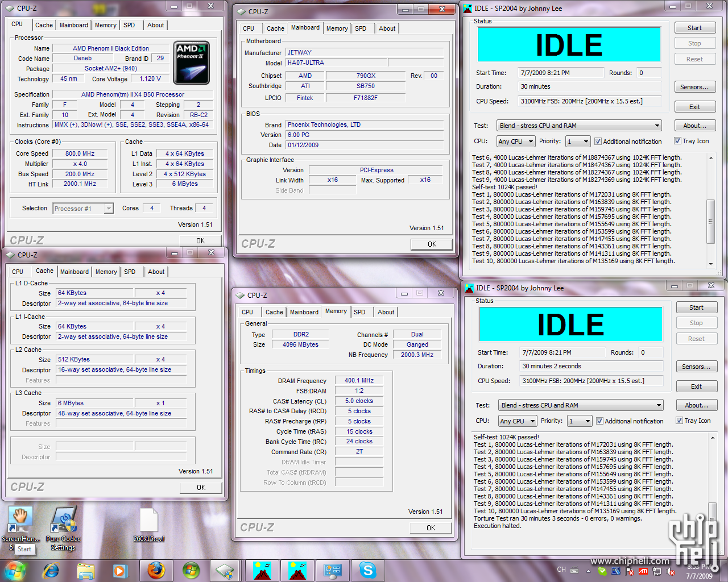Open Windows Explorer from the taskbar
Image resolution: width=728 pixels, height=582 pixels.
(85, 570)
